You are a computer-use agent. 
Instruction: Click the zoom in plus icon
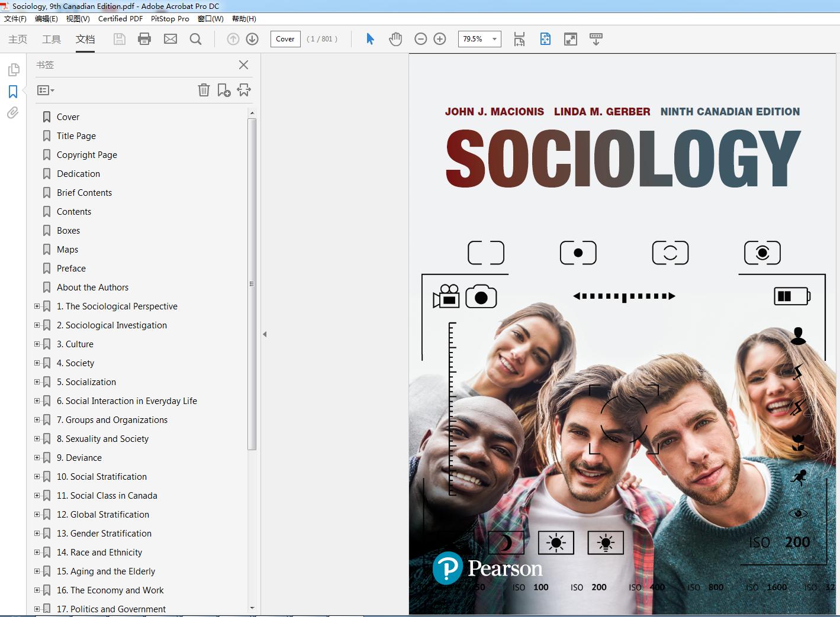pyautogui.click(x=440, y=39)
